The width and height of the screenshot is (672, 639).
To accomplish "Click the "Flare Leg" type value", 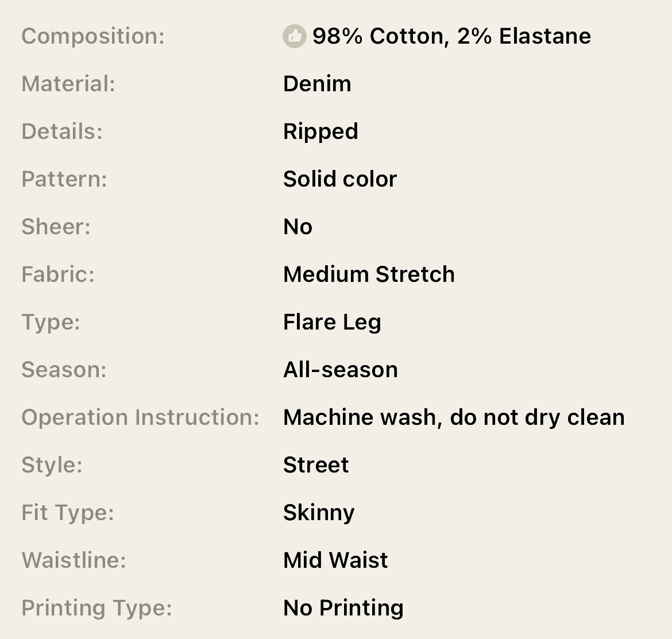I will coord(332,322).
